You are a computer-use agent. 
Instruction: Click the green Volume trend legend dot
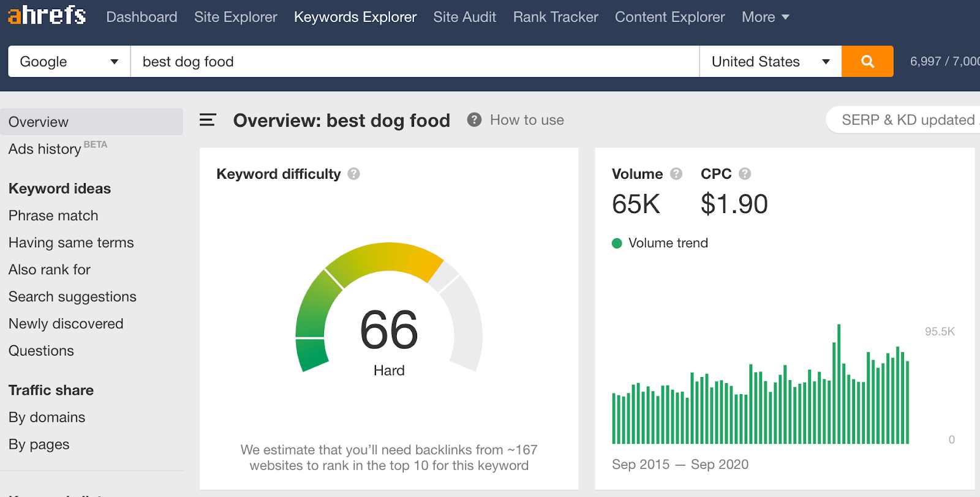coord(617,243)
